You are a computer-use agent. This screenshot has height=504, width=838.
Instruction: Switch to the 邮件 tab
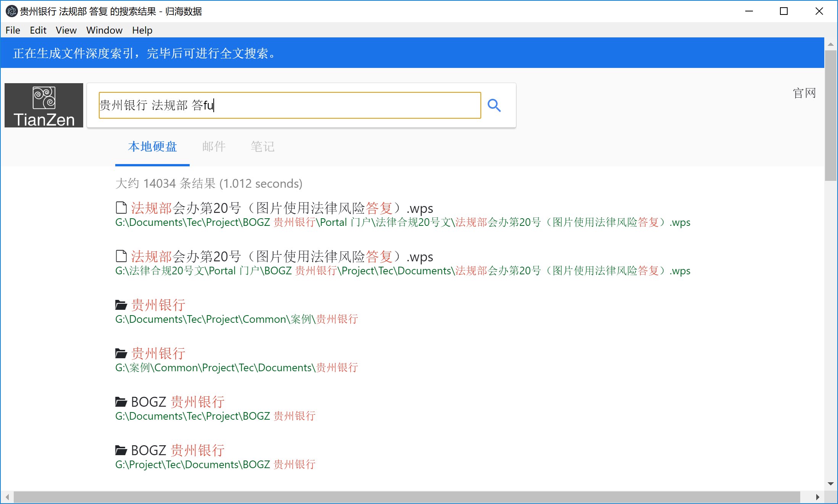tap(214, 147)
